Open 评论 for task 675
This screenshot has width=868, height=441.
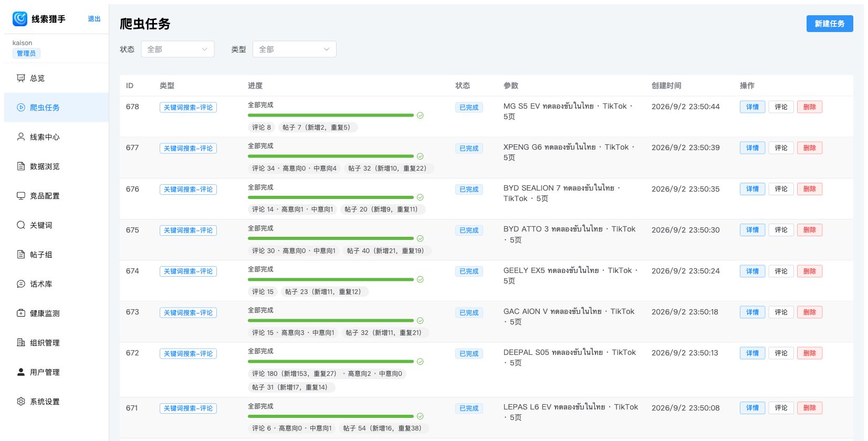point(781,230)
